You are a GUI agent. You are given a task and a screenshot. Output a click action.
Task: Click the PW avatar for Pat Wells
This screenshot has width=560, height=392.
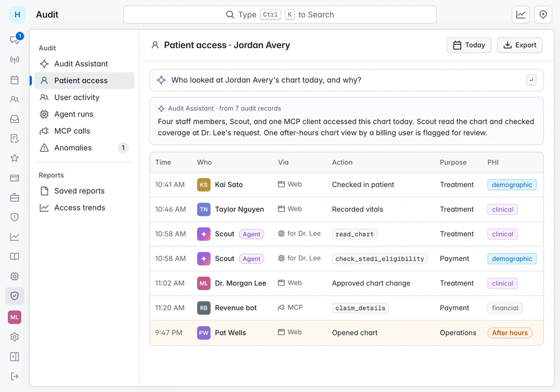click(x=204, y=333)
